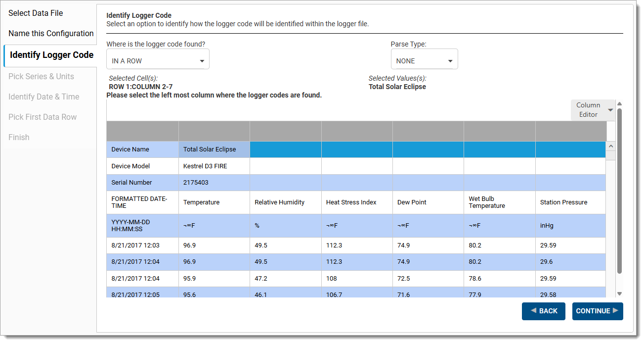Click the "Device Name" cell

pos(142,149)
